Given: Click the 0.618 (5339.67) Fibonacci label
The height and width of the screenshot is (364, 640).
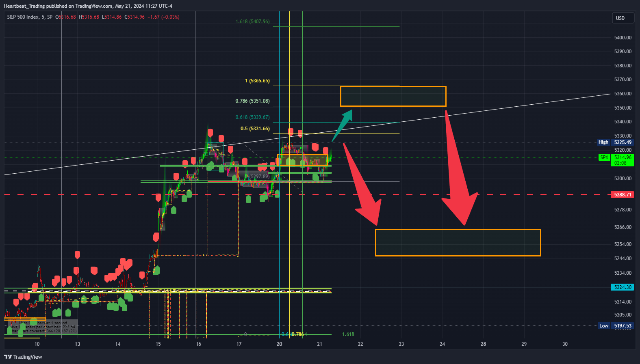Looking at the screenshot, I should coord(252,117).
